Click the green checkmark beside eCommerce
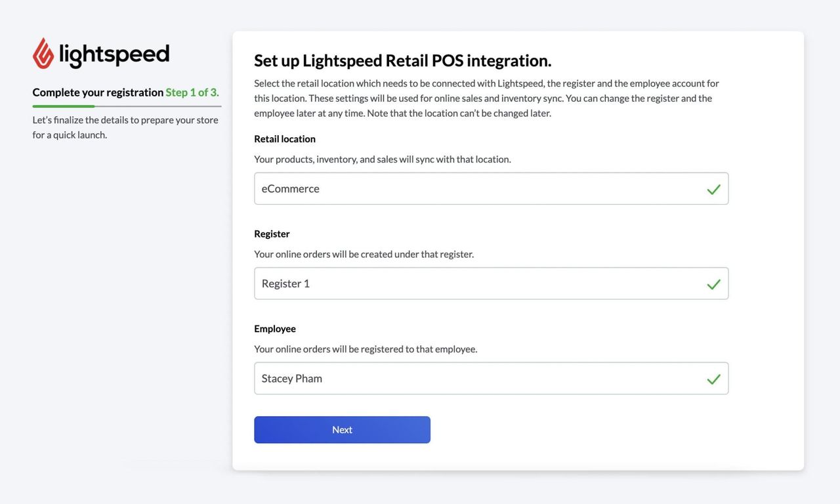Image resolution: width=840 pixels, height=504 pixels. pyautogui.click(x=713, y=188)
